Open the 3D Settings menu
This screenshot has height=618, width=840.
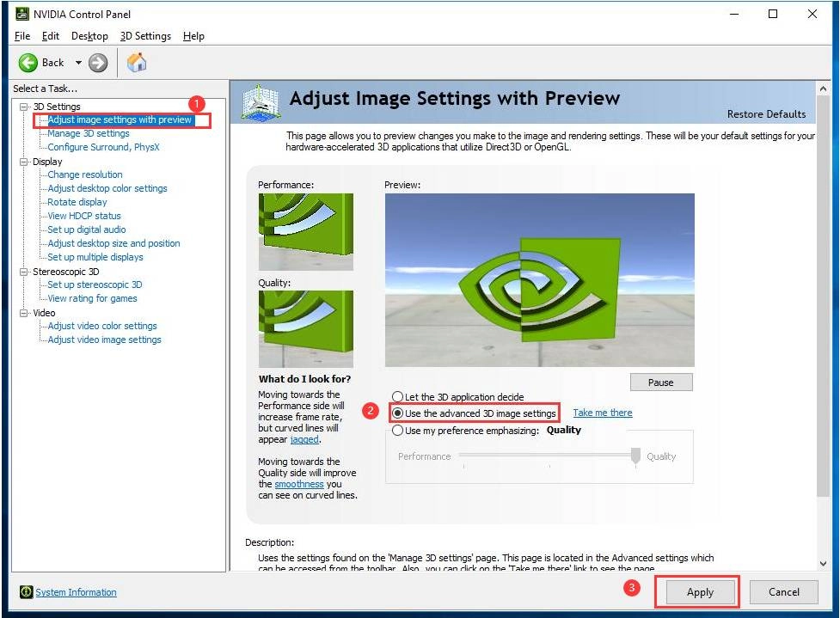tap(145, 36)
